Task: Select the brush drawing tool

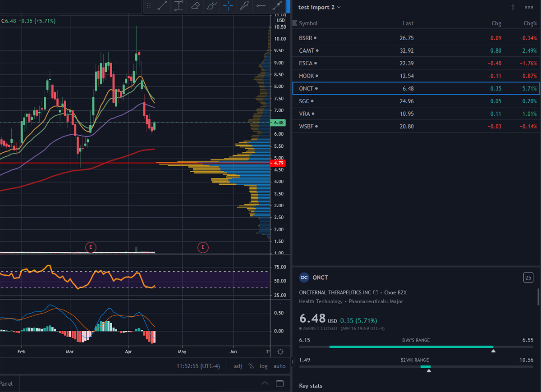Action: point(211,6)
